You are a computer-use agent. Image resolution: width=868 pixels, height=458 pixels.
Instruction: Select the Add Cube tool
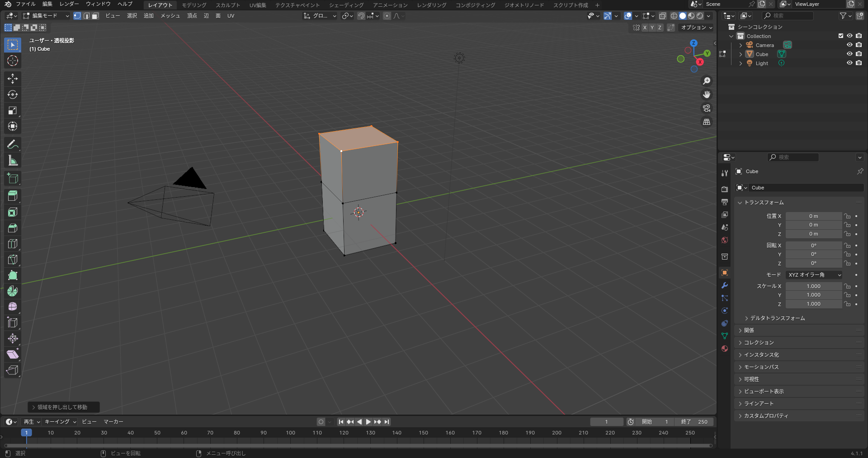point(12,179)
